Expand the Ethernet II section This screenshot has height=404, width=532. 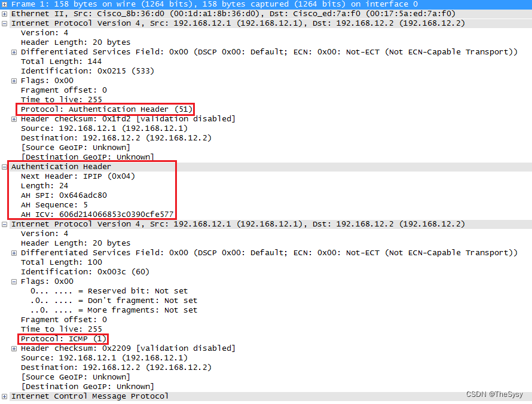click(x=4, y=14)
